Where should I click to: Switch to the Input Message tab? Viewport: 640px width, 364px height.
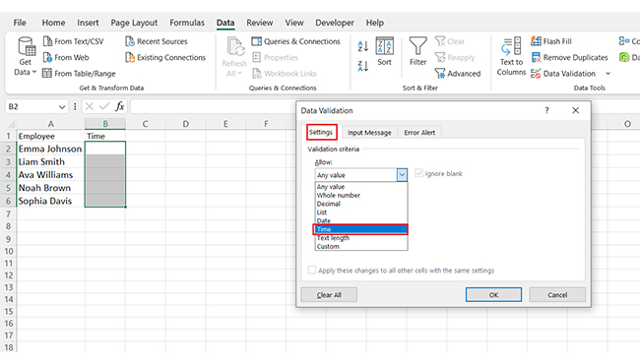click(x=369, y=133)
